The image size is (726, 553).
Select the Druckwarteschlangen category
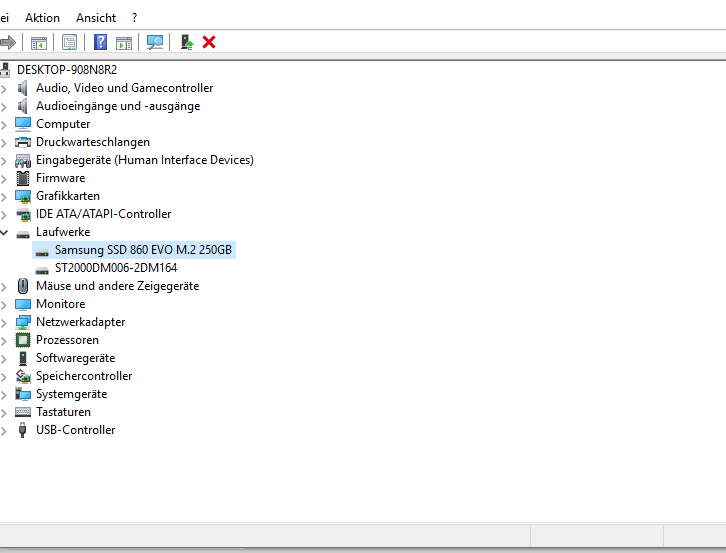(x=93, y=142)
